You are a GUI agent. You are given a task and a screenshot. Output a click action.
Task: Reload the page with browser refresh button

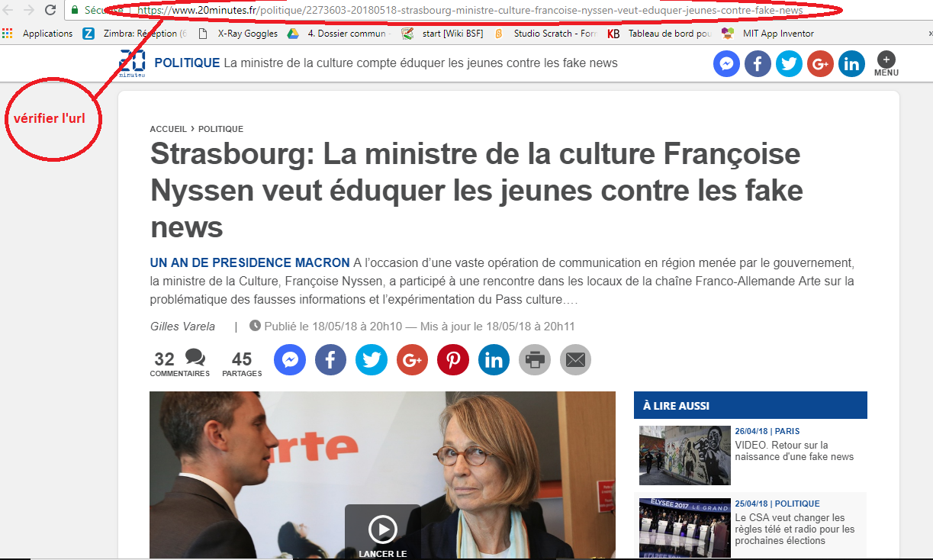pyautogui.click(x=50, y=11)
